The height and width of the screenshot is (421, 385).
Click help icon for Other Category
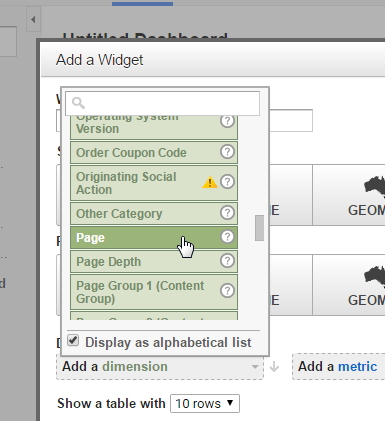click(x=227, y=213)
